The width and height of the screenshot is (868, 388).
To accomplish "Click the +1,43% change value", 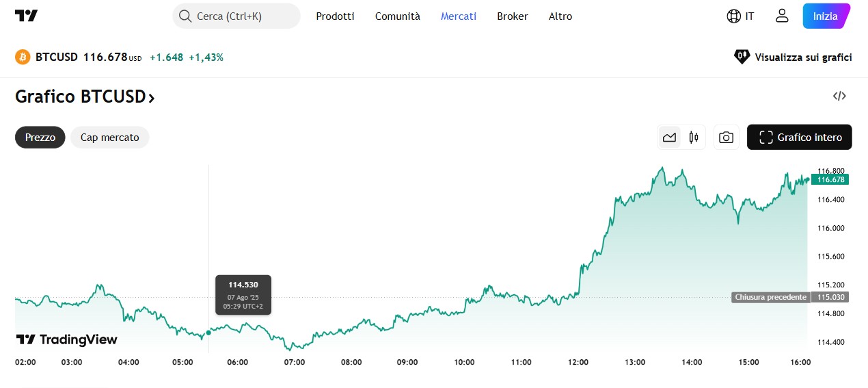I will [x=206, y=57].
